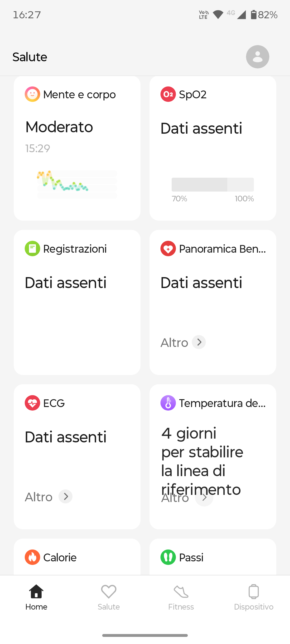Viewport: 290px width, 644px height.
Task: Tap the purple thermometer temperature icon
Action: point(168,403)
